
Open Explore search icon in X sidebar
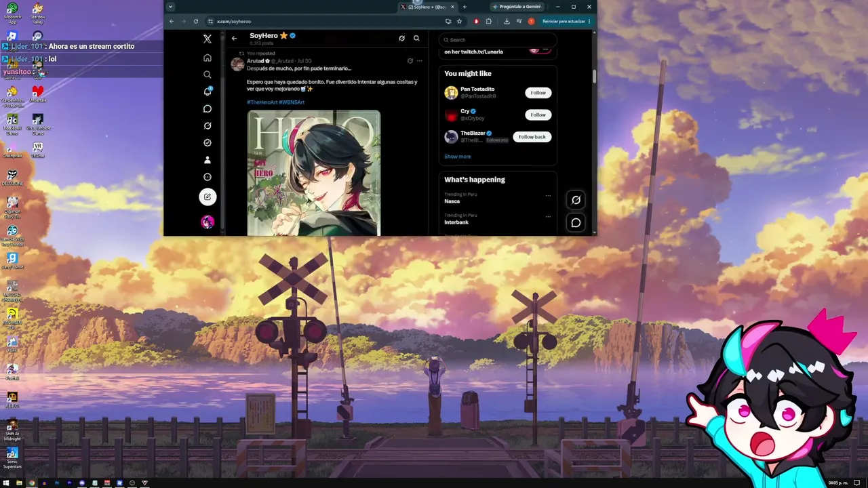(208, 75)
